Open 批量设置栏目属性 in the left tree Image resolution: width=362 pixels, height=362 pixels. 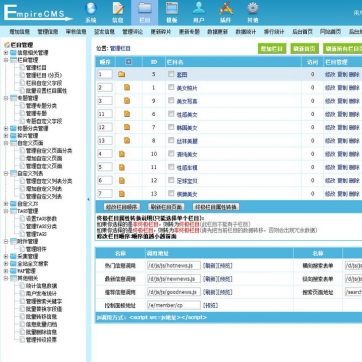point(46,90)
